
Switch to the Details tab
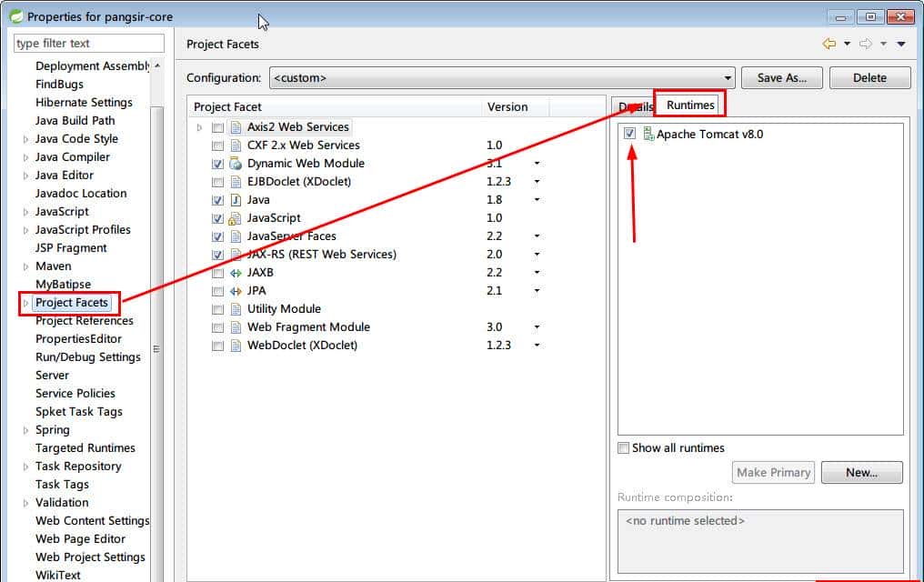pos(635,106)
